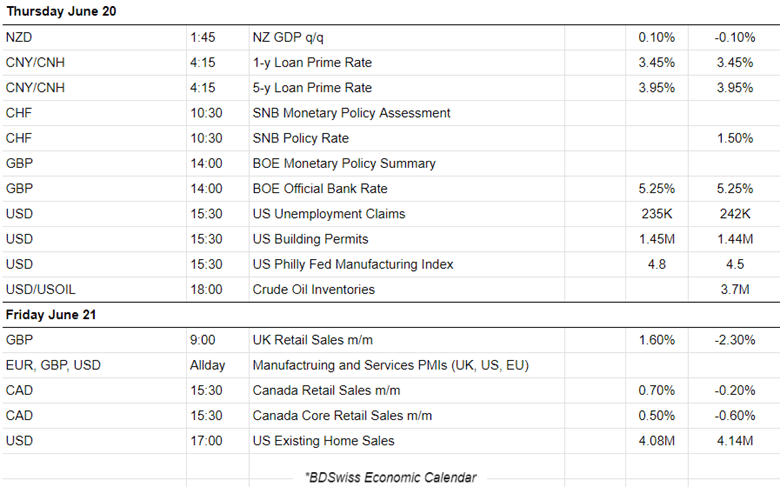
Task: Click the Thursday June 20 date header
Action: pos(63,13)
